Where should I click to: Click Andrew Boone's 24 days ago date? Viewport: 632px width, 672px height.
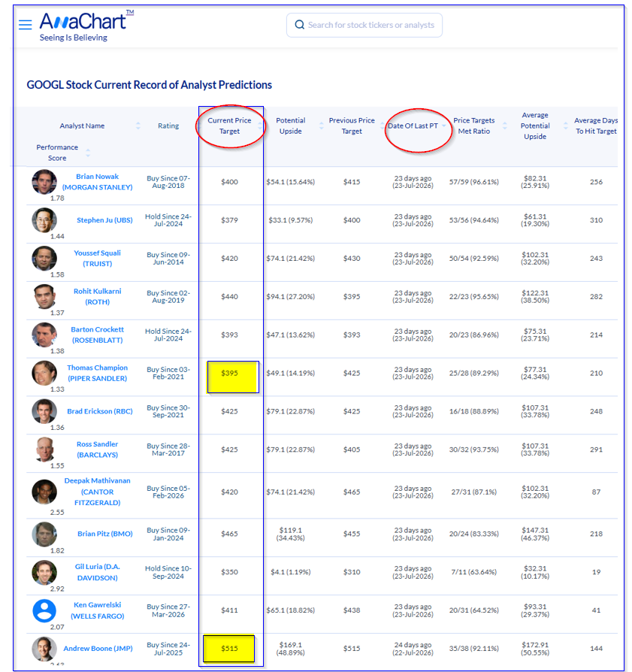pos(413,649)
